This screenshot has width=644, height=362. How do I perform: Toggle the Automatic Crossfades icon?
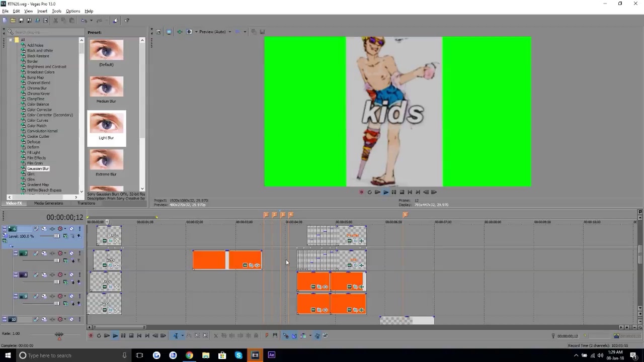coord(294,336)
